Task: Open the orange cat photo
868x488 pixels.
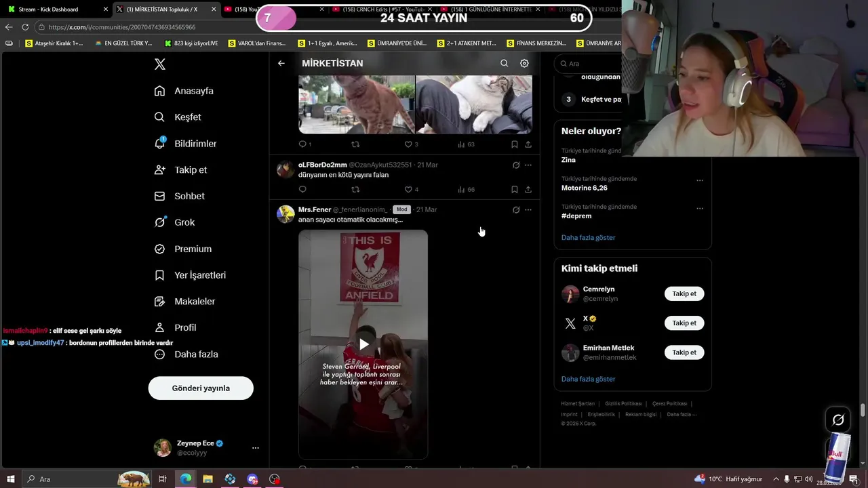Action: pyautogui.click(x=357, y=104)
